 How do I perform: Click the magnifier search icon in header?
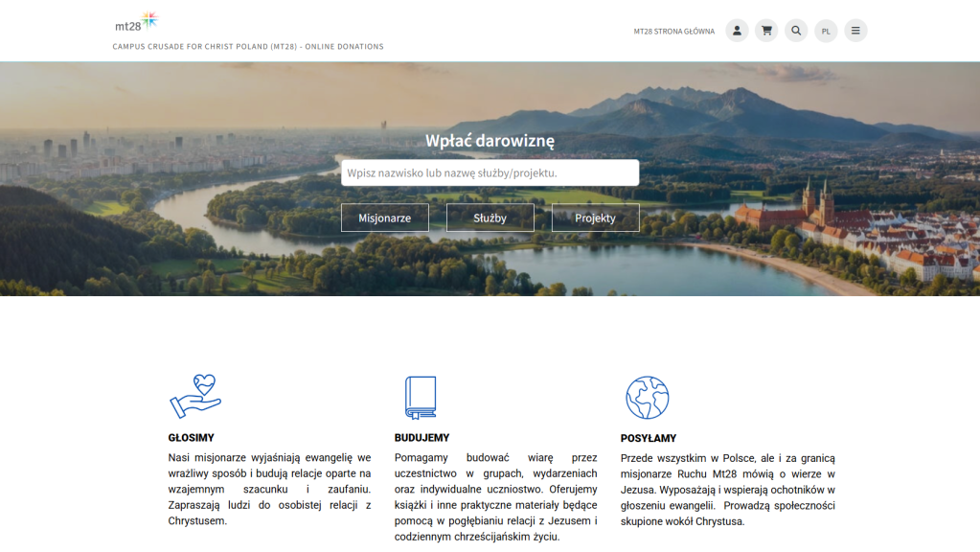click(796, 31)
